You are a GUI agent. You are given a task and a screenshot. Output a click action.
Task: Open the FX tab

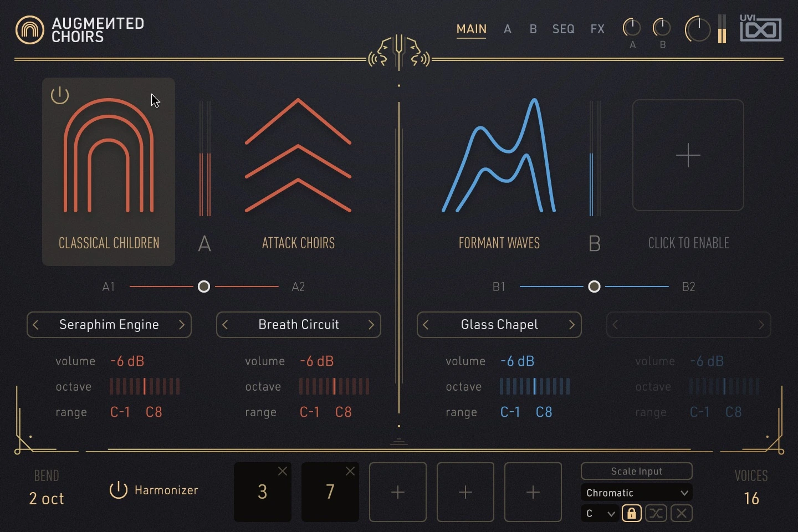(x=597, y=29)
